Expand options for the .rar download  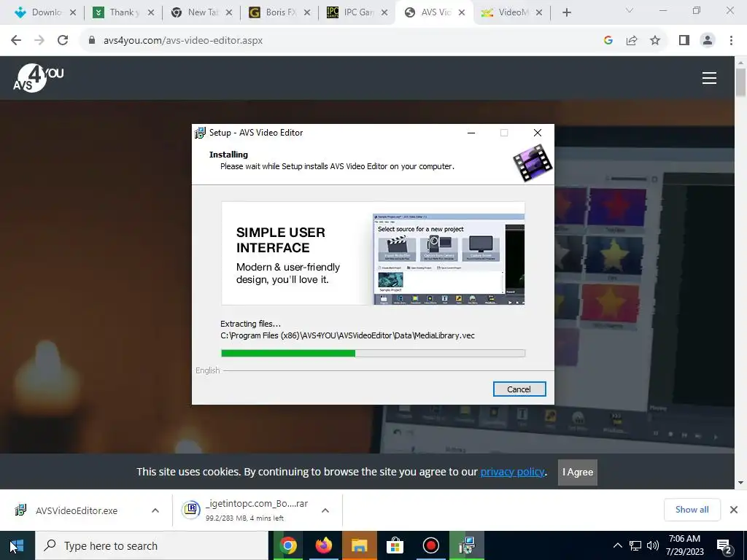[325, 510]
